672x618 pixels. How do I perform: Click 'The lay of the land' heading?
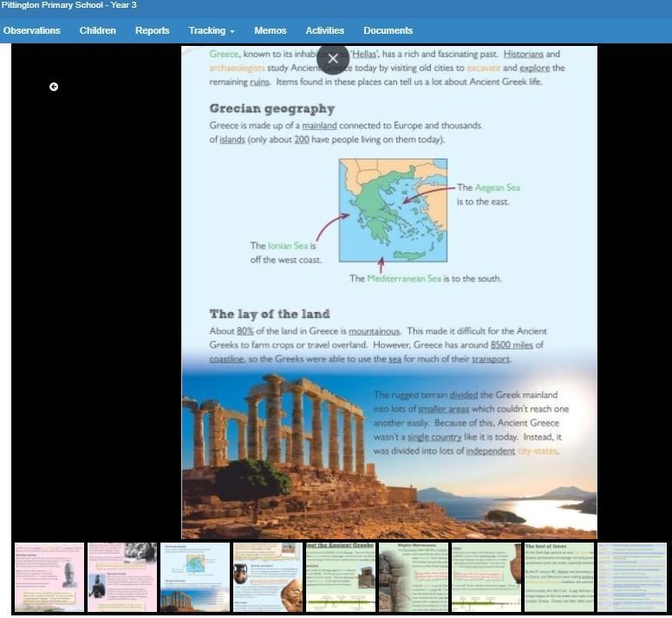[x=270, y=314]
